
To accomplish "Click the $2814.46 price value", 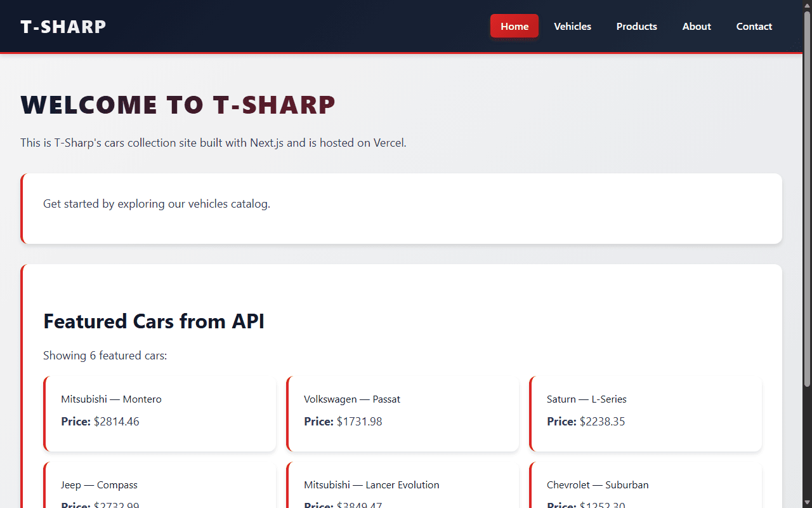I will coord(117,422).
